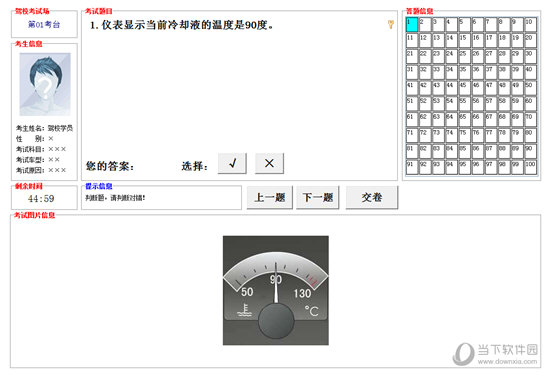Select question 97 in the answer grid
Viewport: 550px width, 377px height.
[x=491, y=168]
